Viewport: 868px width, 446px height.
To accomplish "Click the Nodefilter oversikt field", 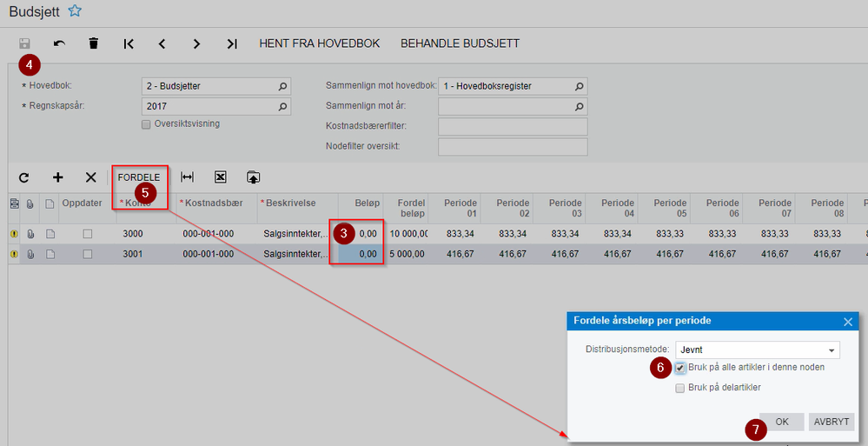I will 513,147.
